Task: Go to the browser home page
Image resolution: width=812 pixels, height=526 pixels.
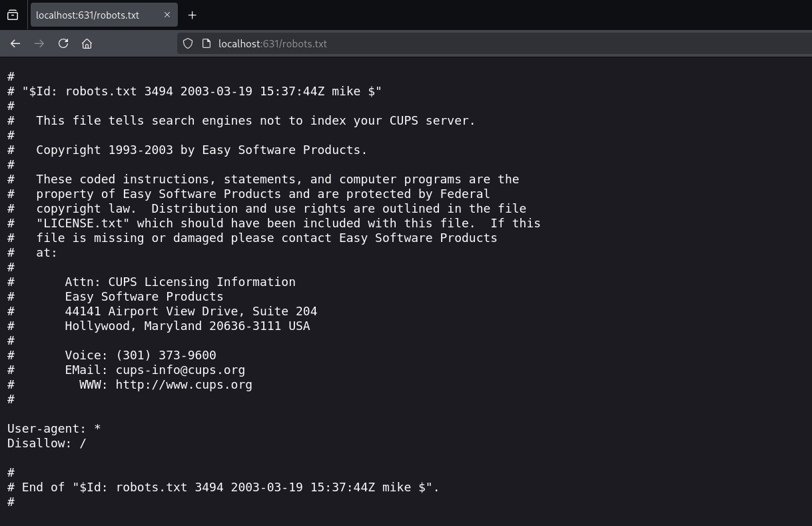Action: (87, 43)
